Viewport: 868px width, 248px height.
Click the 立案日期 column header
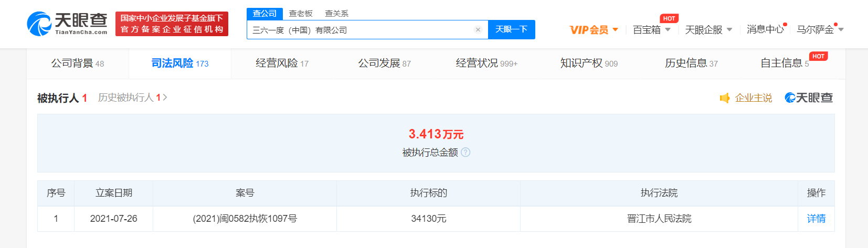click(114, 193)
